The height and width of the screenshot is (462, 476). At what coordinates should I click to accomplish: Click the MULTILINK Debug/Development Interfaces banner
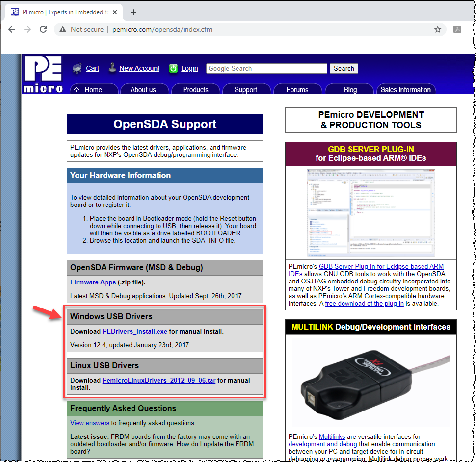pyautogui.click(x=370, y=327)
